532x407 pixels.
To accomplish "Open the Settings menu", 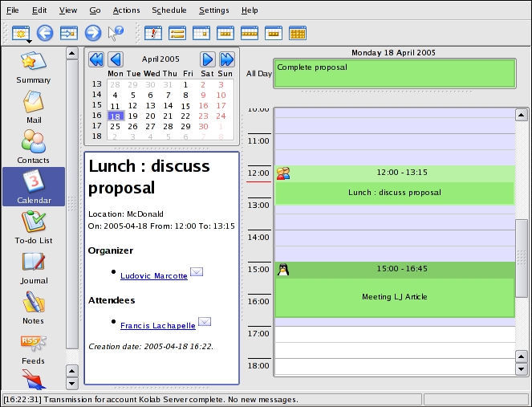I will [213, 10].
